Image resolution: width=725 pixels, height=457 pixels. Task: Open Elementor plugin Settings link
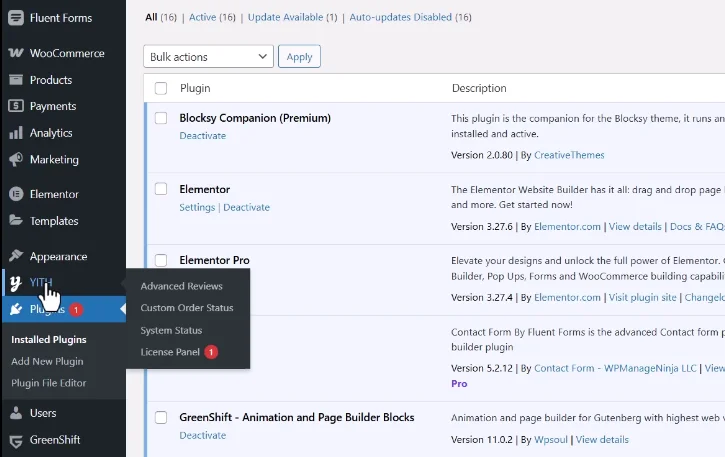(197, 207)
